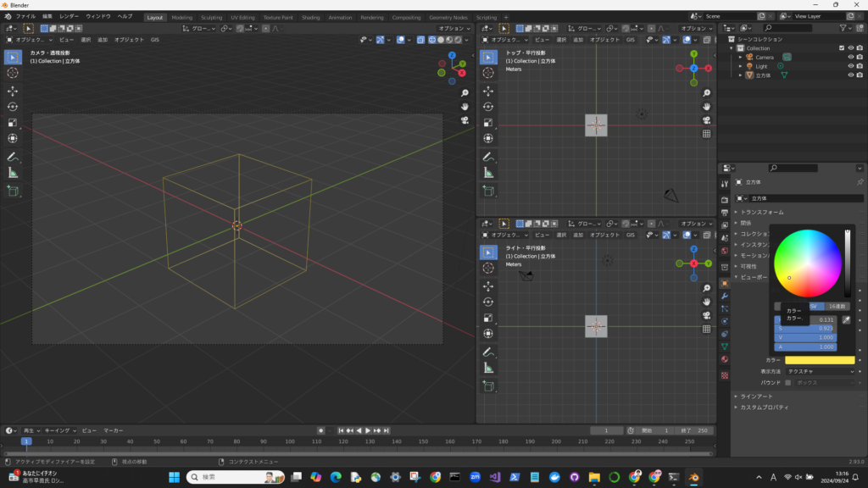Hide the Camera object in the outliner
The width and height of the screenshot is (868, 488).
(x=850, y=57)
